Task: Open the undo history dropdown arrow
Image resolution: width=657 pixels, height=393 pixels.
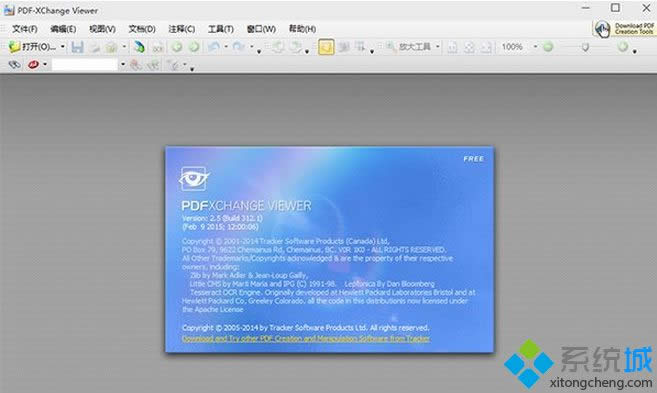Action: (x=226, y=47)
